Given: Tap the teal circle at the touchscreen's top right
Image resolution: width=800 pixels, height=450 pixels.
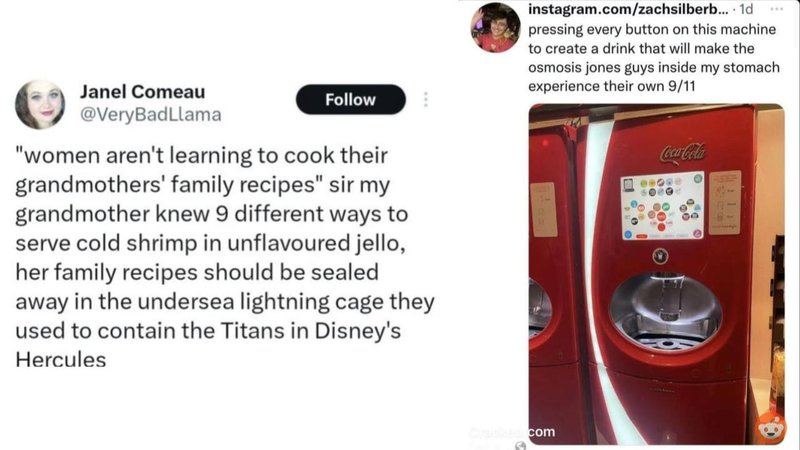Looking at the screenshot, I should click(698, 179).
